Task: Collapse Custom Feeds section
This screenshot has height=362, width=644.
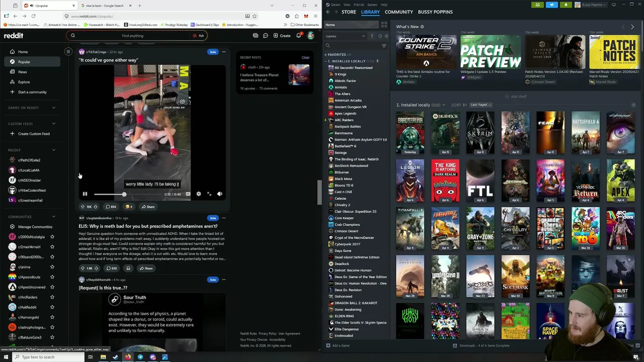Action: click(54, 124)
